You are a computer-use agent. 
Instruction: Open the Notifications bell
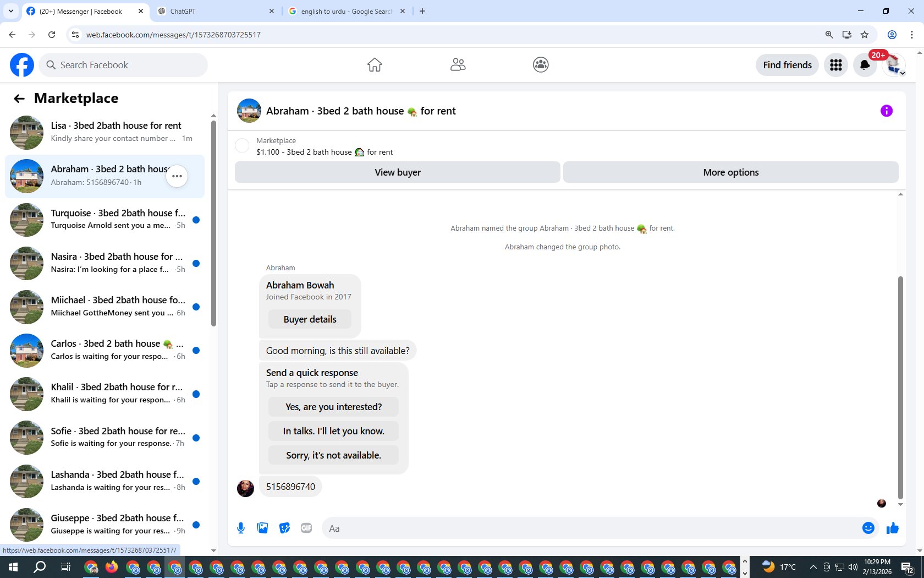click(x=865, y=65)
